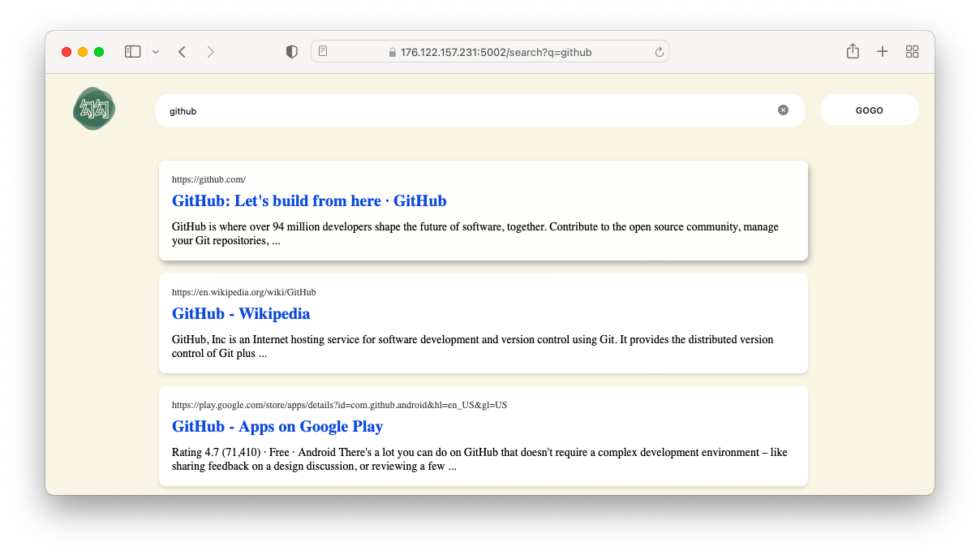The width and height of the screenshot is (980, 555).
Task: Click the GOGO search button
Action: (x=870, y=110)
